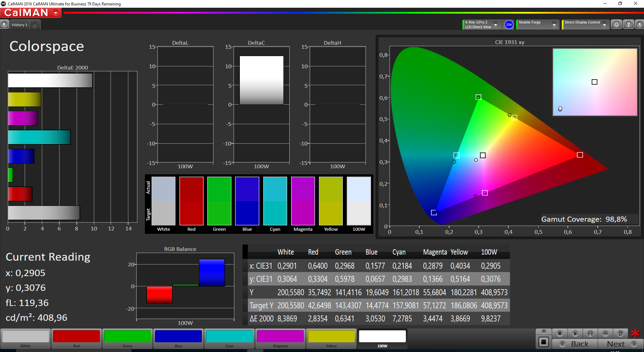The height and width of the screenshot is (352, 644).
Task: Select the Blue color patch button
Action: [x=178, y=339]
